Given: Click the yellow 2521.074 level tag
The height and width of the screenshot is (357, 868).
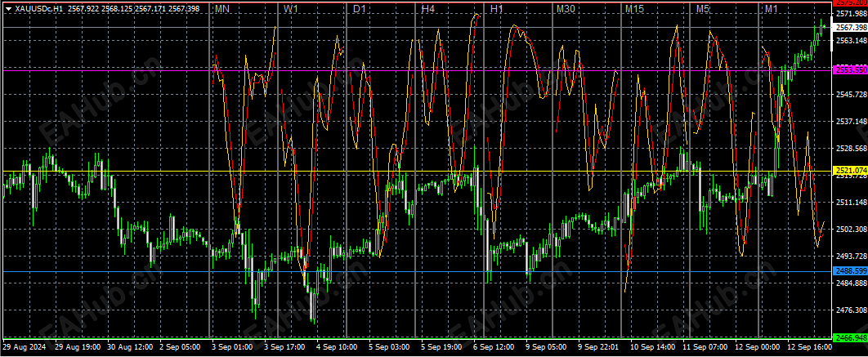Looking at the screenshot, I should (850, 171).
